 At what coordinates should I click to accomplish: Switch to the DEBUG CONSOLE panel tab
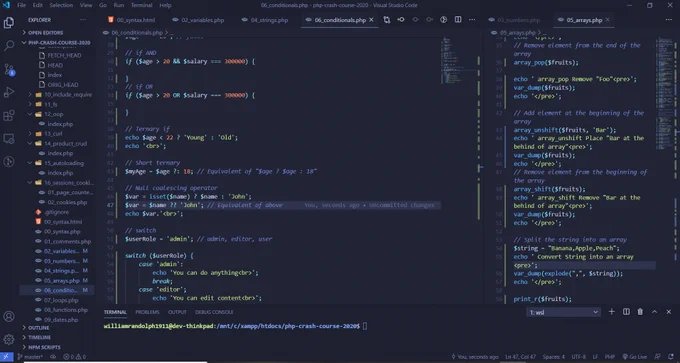pos(214,312)
